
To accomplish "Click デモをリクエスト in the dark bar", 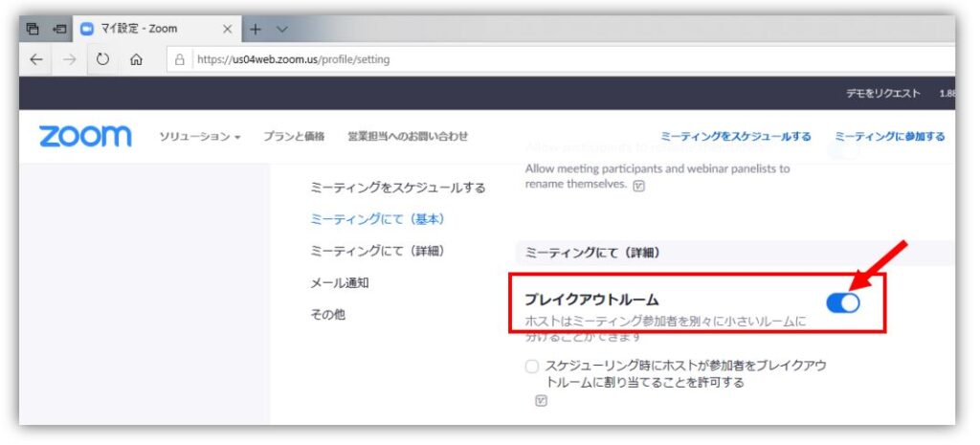I will [883, 93].
